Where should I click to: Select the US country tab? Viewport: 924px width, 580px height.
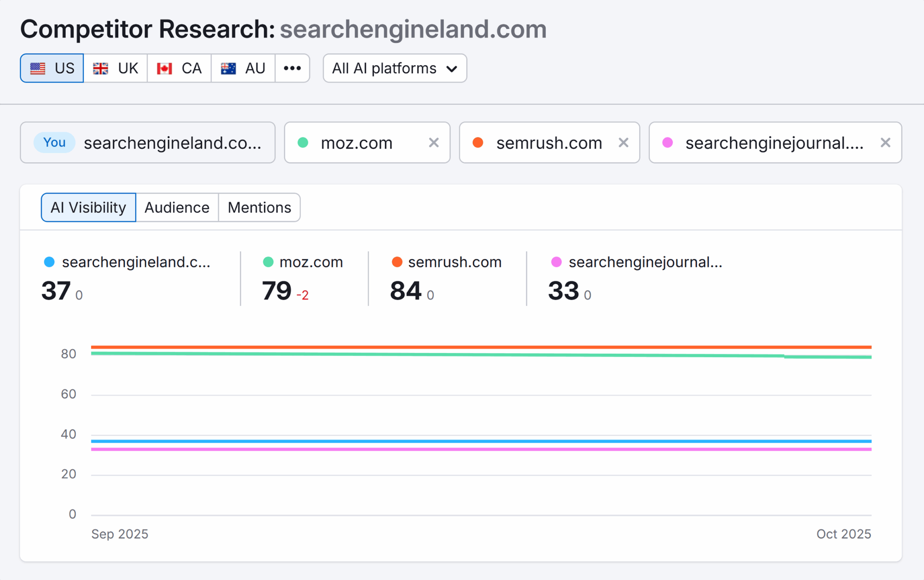[x=52, y=68]
